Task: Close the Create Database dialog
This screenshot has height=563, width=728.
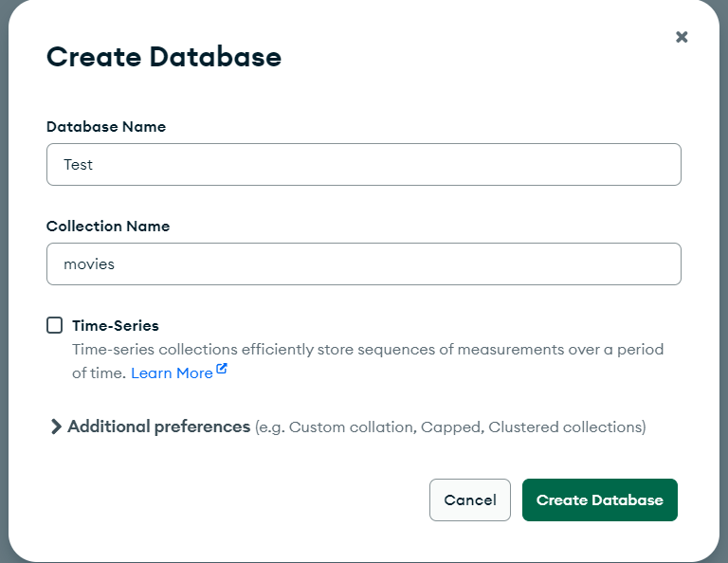Action: tap(682, 37)
